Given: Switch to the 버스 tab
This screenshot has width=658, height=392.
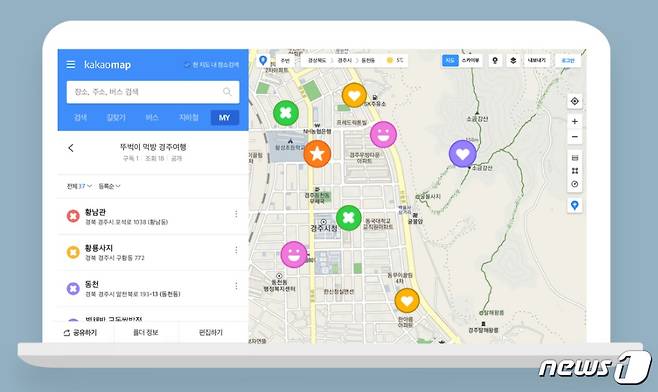Looking at the screenshot, I should click(x=152, y=118).
